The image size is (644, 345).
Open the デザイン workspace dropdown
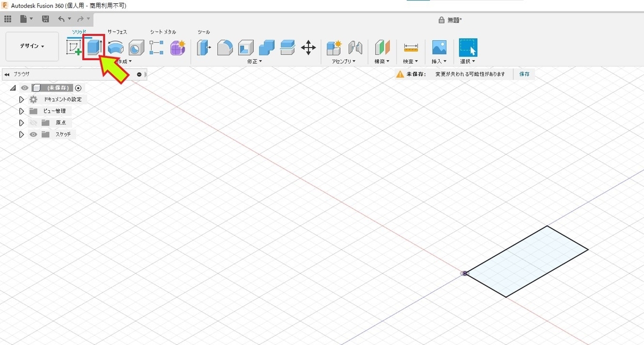(31, 47)
